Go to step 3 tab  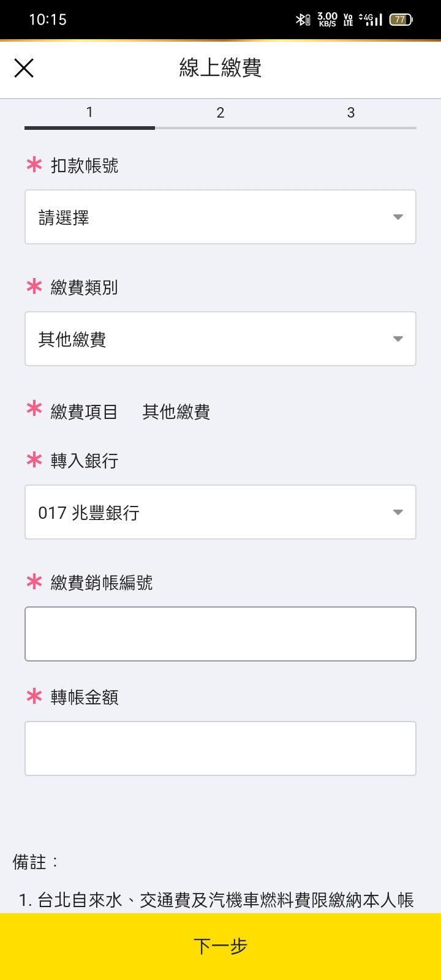tap(351, 113)
